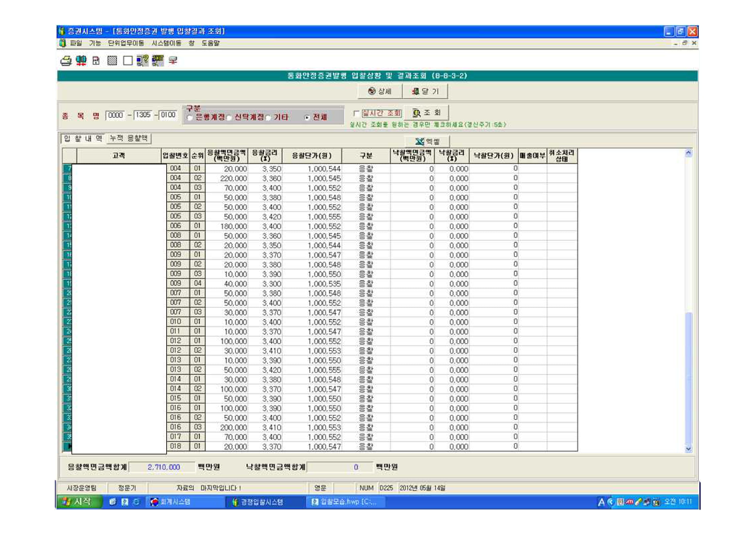This screenshot has width=756, height=535.
Task: Click the last network computer toolbar icon
Action: click(x=173, y=61)
